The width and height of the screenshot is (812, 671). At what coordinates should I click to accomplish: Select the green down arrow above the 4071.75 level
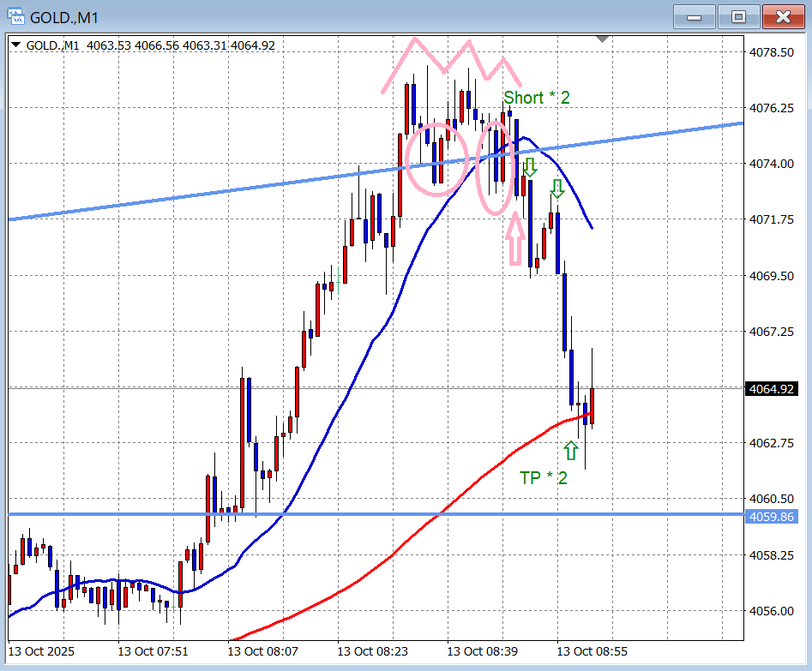point(557,189)
